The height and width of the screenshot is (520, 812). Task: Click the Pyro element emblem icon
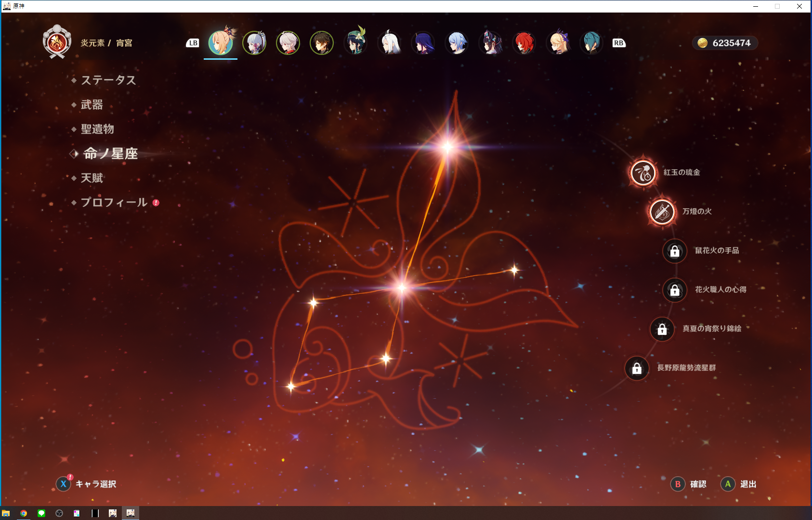[57, 42]
